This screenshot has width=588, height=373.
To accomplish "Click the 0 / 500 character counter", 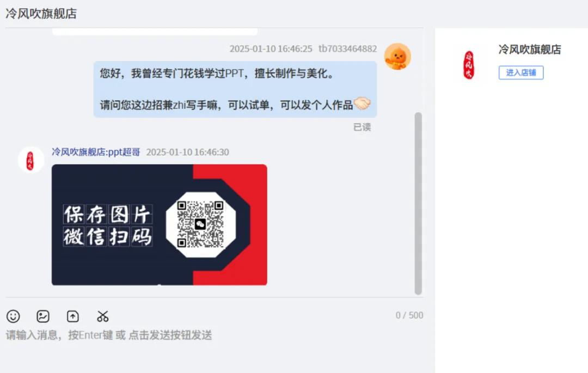I will point(409,315).
